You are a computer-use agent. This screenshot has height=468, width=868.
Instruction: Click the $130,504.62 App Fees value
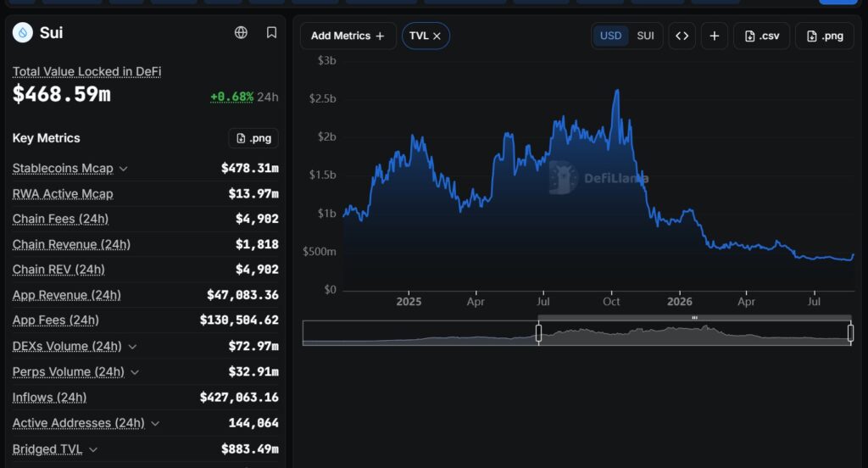pos(239,320)
